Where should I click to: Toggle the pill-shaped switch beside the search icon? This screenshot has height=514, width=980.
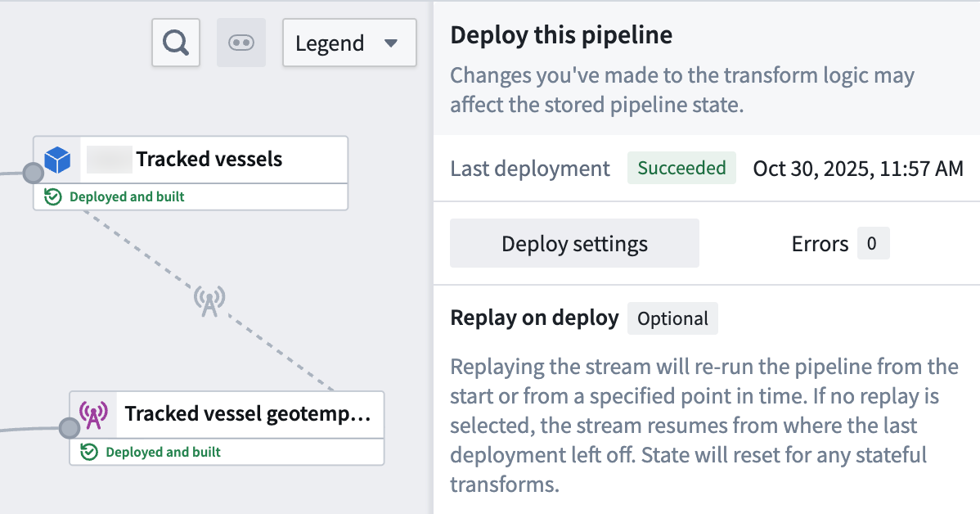[241, 42]
